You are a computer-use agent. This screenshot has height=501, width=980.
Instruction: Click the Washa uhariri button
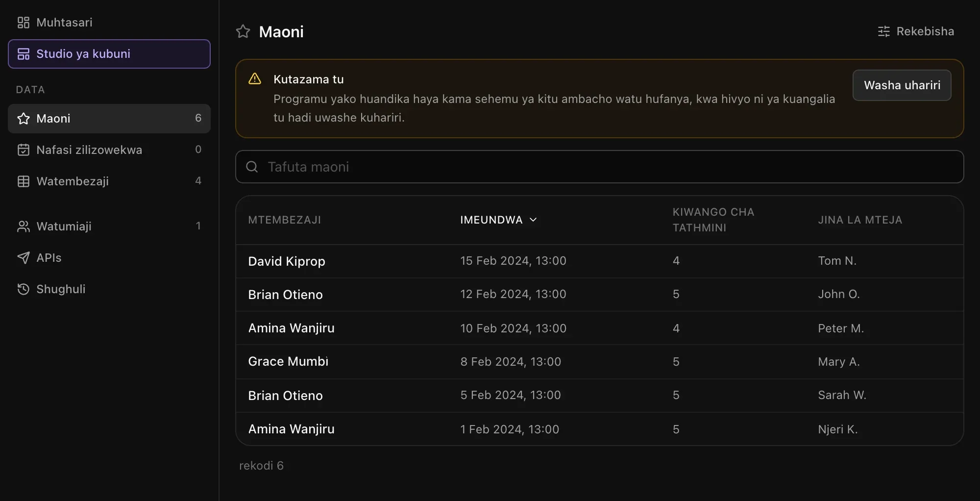[902, 85]
